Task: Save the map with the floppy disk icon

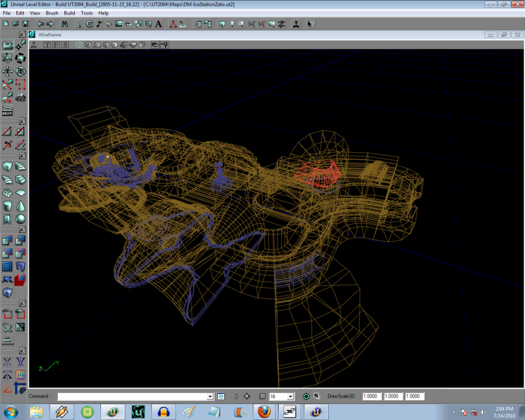Action: pos(25,24)
